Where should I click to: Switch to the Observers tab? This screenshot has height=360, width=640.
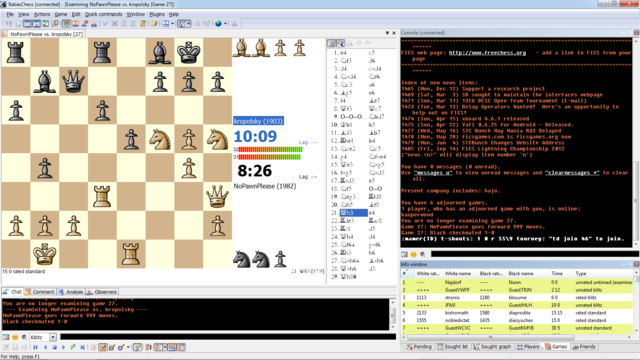point(102,292)
